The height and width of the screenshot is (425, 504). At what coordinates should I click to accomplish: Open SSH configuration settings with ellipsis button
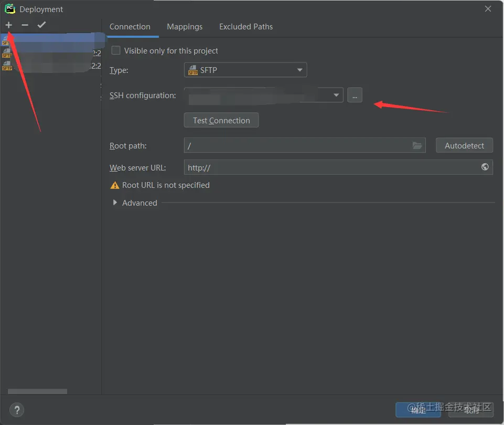pyautogui.click(x=355, y=95)
